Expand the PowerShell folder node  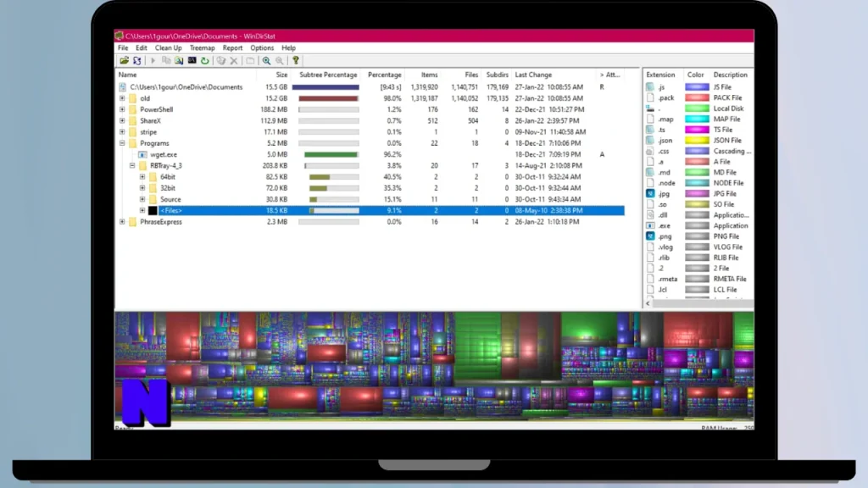click(x=122, y=109)
